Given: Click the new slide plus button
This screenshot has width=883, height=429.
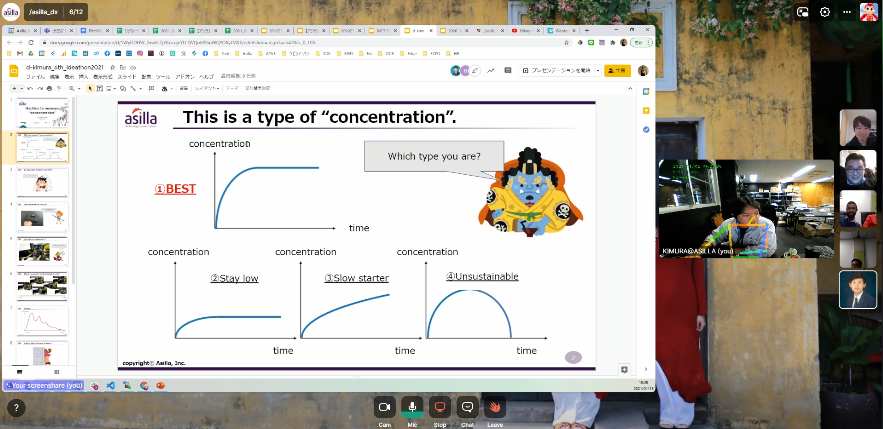Looking at the screenshot, I should coord(14,88).
